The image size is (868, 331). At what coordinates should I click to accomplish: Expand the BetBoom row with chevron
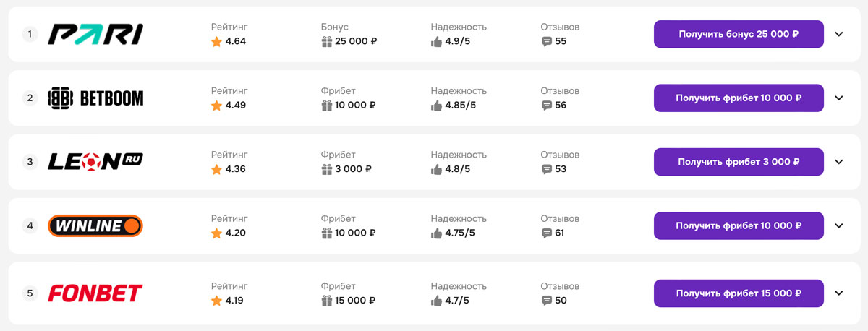(x=839, y=98)
